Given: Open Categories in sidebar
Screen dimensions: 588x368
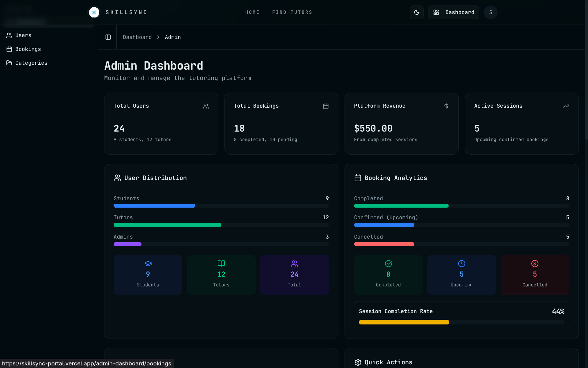Looking at the screenshot, I should pyautogui.click(x=31, y=63).
